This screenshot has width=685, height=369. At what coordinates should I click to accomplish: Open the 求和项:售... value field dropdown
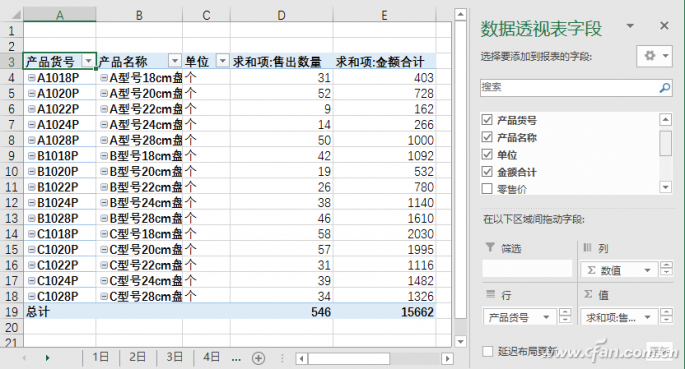[x=647, y=317]
